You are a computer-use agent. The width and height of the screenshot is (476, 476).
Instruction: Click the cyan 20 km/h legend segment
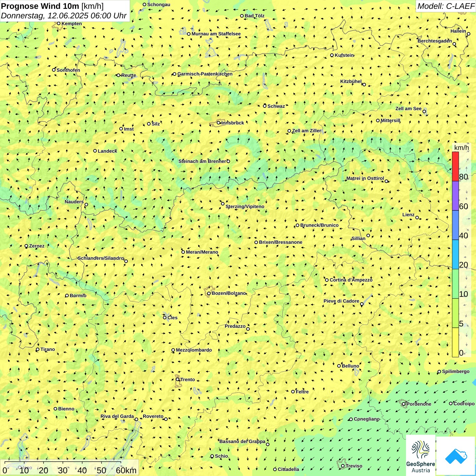tap(455, 255)
